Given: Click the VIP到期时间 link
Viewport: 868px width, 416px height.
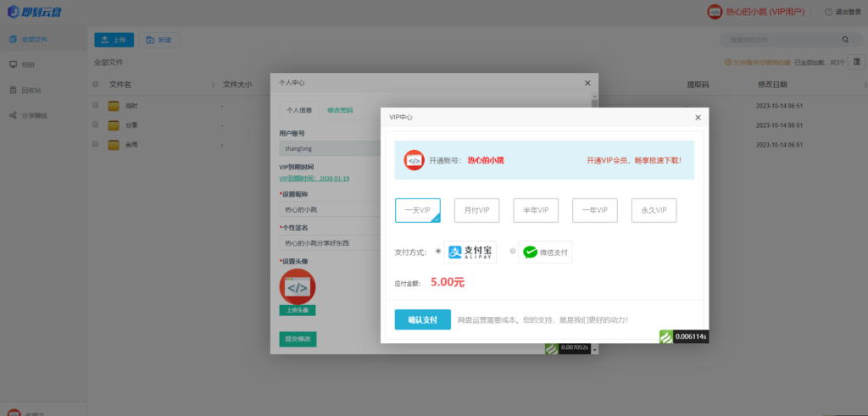Looking at the screenshot, I should 314,179.
